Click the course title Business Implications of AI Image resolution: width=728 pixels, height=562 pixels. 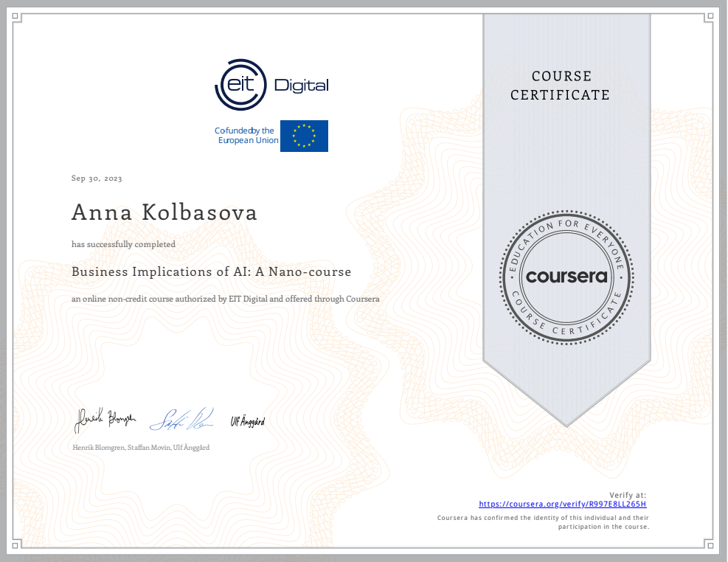point(211,271)
